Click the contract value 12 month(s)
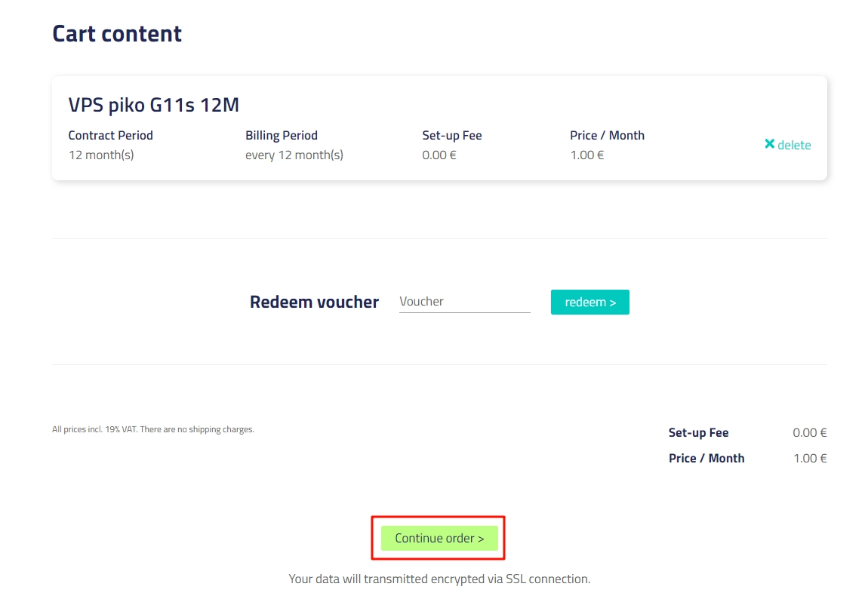Viewport: 868px width, 602px height. click(x=101, y=155)
